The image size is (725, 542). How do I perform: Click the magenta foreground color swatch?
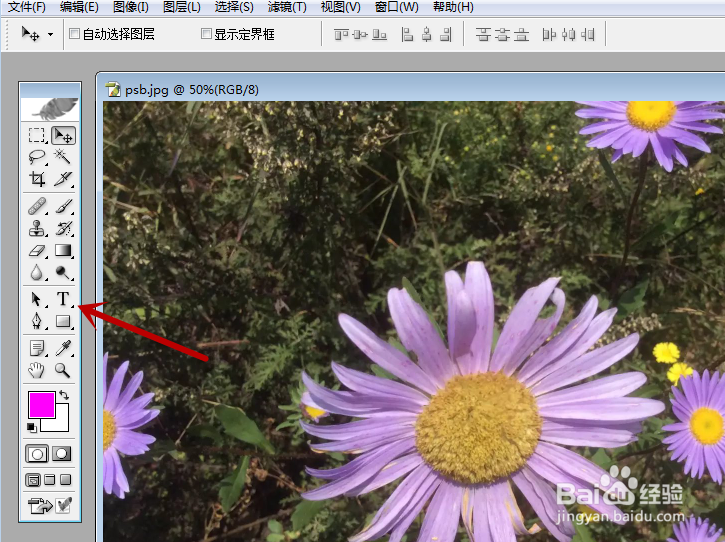42,405
